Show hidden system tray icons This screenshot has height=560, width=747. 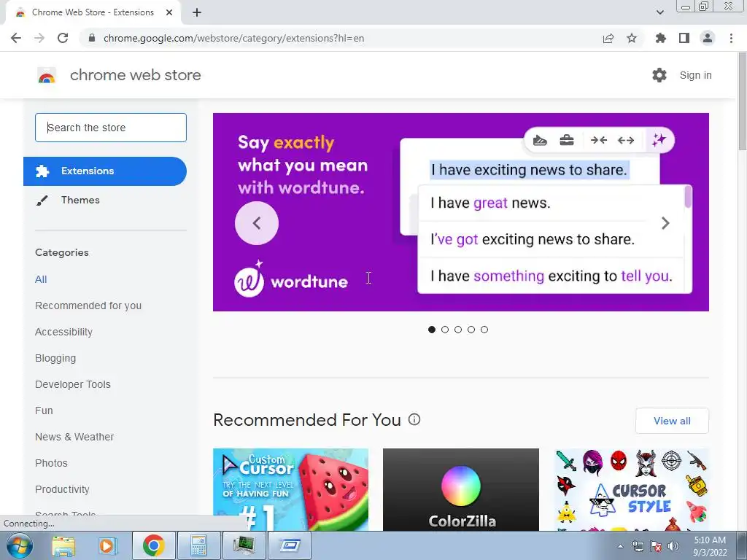[x=620, y=546]
